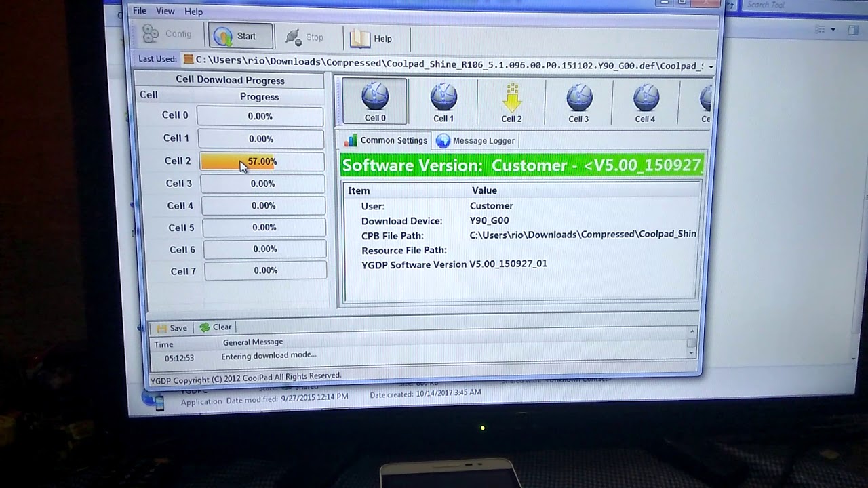Click the Start download button

coord(240,36)
